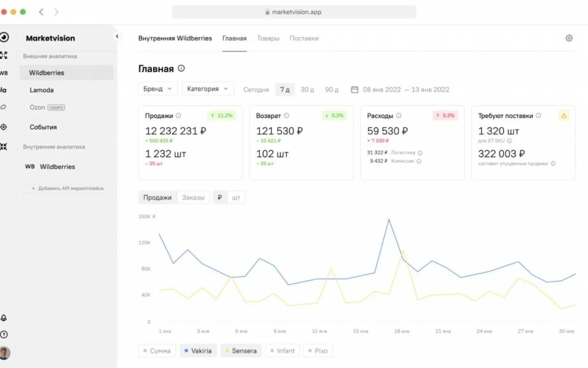Screen dimensions: 588x368
Task: Click the date range 08 янв 2022 – 13 янв 2022
Action: [x=406, y=90]
